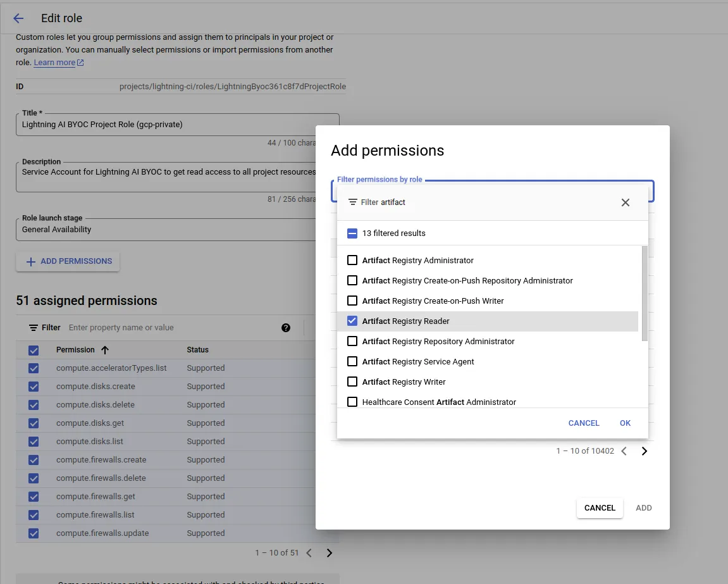This screenshot has width=728, height=584.
Task: Select the Artifact Registry Writer checkbox
Action: click(352, 382)
